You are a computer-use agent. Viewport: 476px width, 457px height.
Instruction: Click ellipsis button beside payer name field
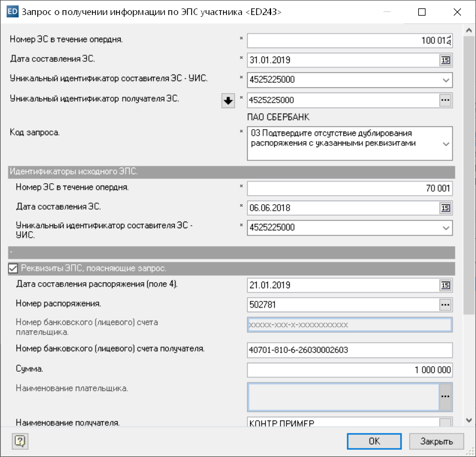(x=446, y=397)
